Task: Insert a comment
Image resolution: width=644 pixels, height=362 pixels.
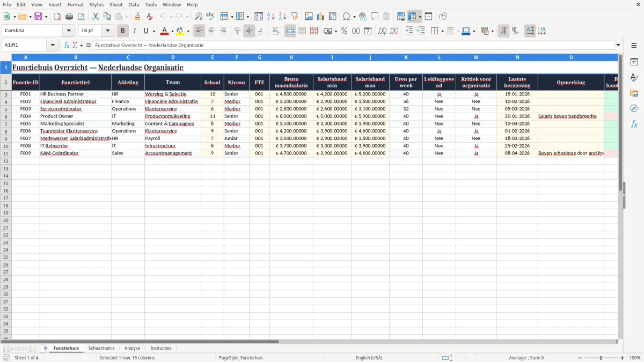Action: 375,16
